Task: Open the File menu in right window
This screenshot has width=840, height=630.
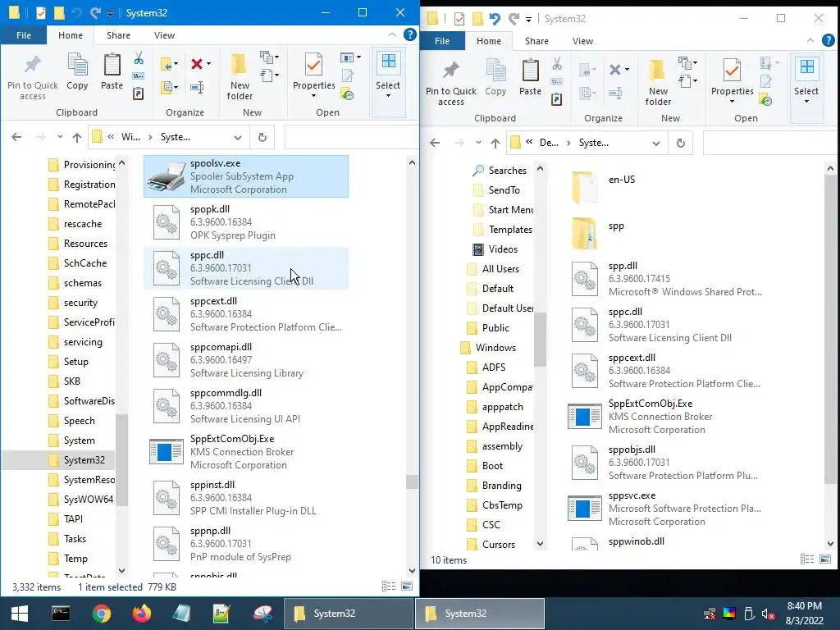Action: pyautogui.click(x=442, y=41)
